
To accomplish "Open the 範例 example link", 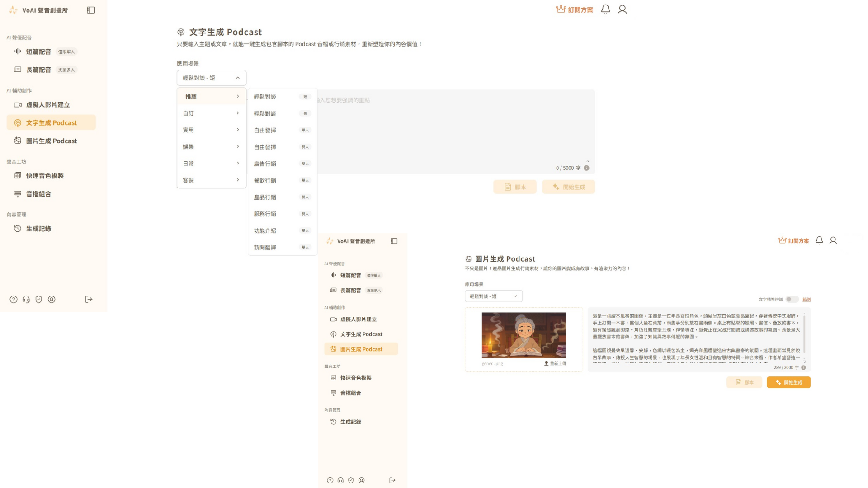I will coord(807,300).
